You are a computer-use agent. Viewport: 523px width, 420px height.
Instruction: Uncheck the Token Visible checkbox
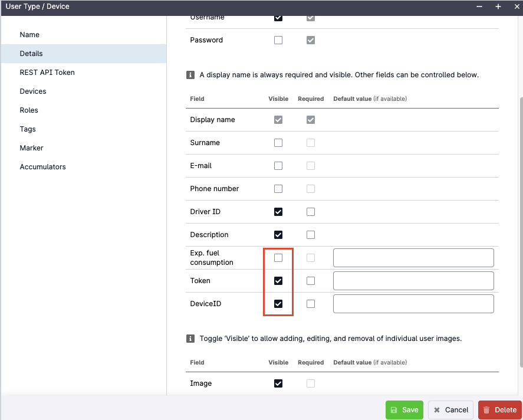click(x=278, y=280)
